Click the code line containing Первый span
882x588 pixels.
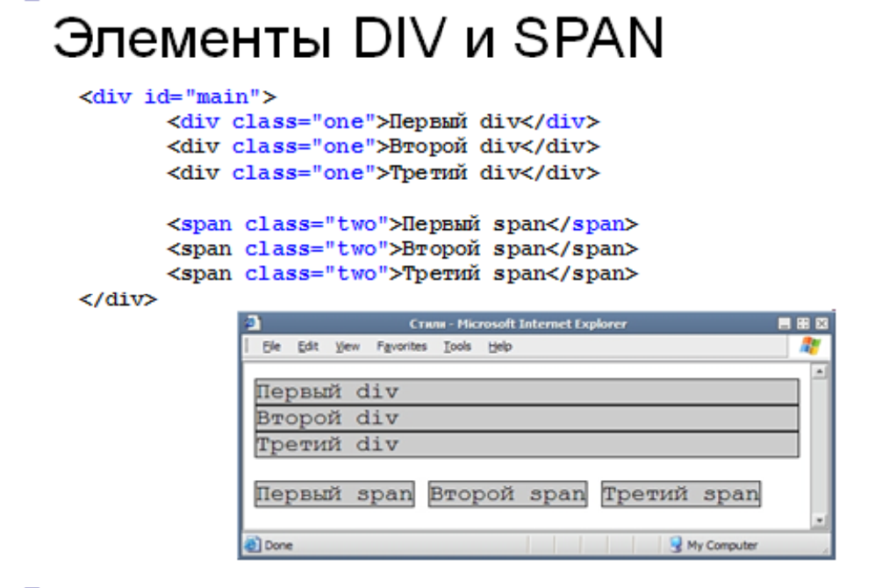tap(403, 224)
